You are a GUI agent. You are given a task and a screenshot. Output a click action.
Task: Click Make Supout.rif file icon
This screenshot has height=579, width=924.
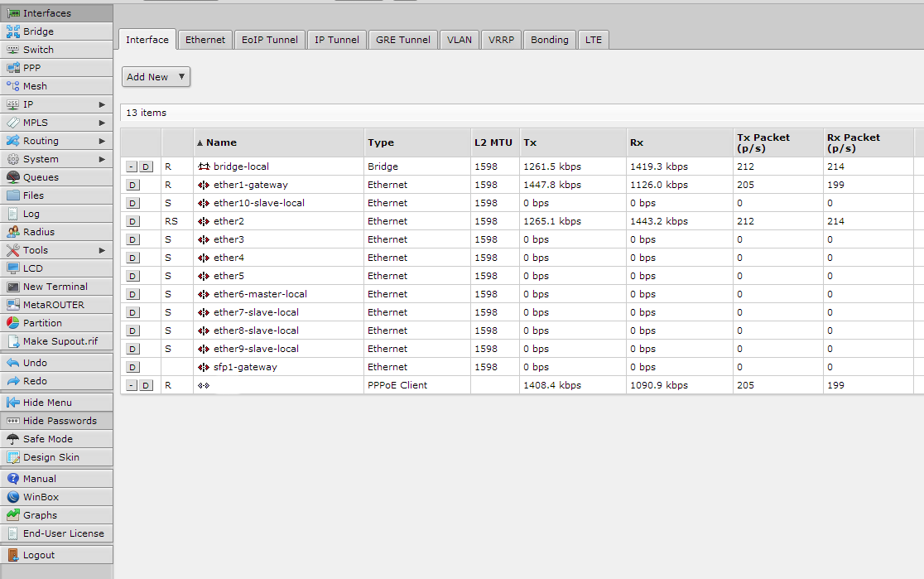[x=13, y=341]
